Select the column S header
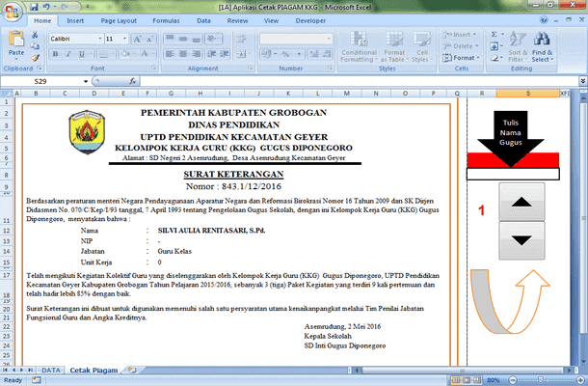 point(527,93)
